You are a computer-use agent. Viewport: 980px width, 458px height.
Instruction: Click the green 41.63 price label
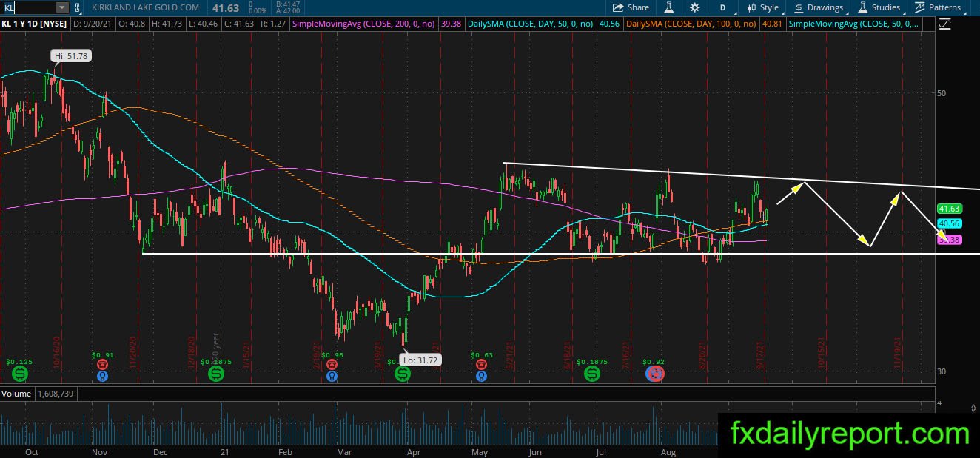[x=948, y=209]
